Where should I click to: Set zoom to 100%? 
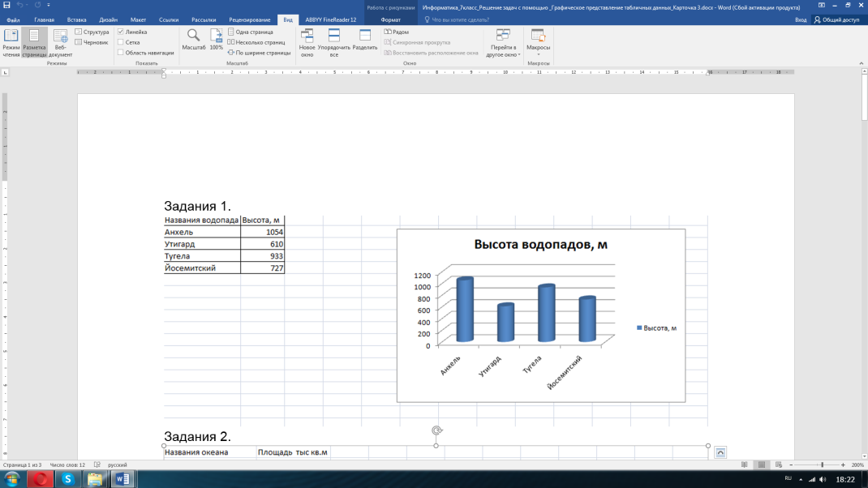tap(217, 40)
